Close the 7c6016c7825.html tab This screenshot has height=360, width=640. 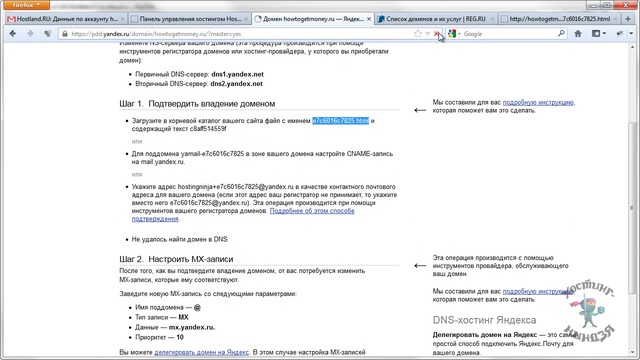click(x=616, y=19)
